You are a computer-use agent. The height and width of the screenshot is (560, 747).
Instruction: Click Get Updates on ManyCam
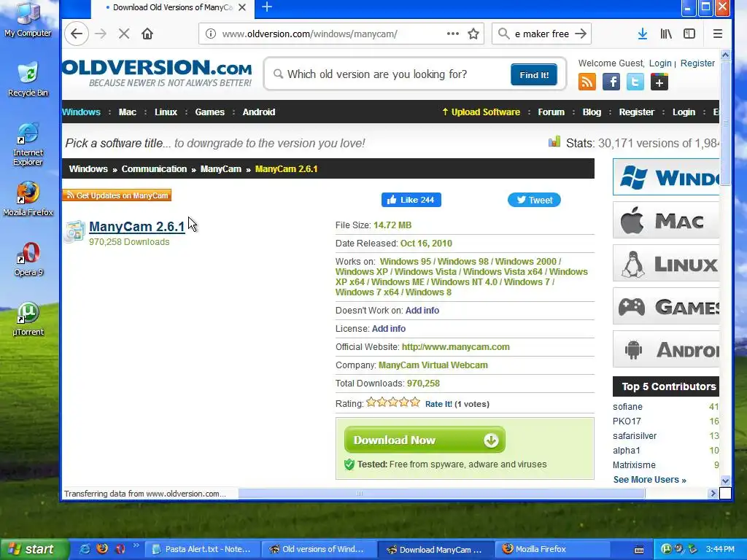pos(117,195)
